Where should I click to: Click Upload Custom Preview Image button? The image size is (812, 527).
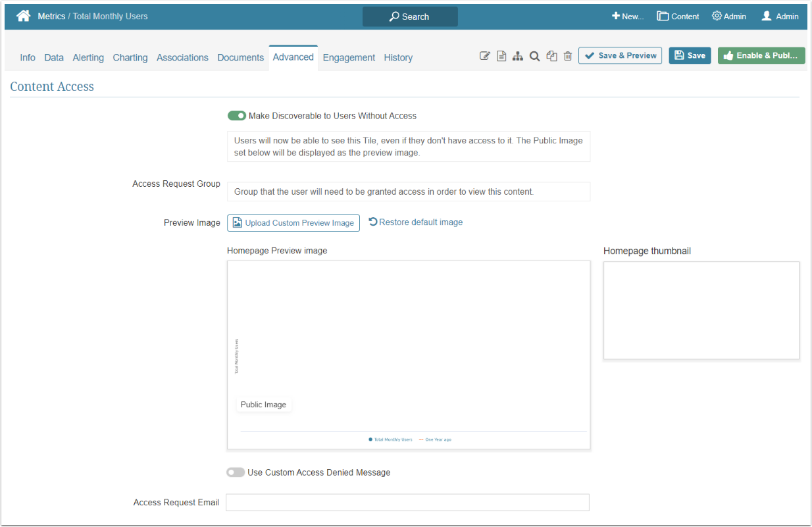(293, 223)
